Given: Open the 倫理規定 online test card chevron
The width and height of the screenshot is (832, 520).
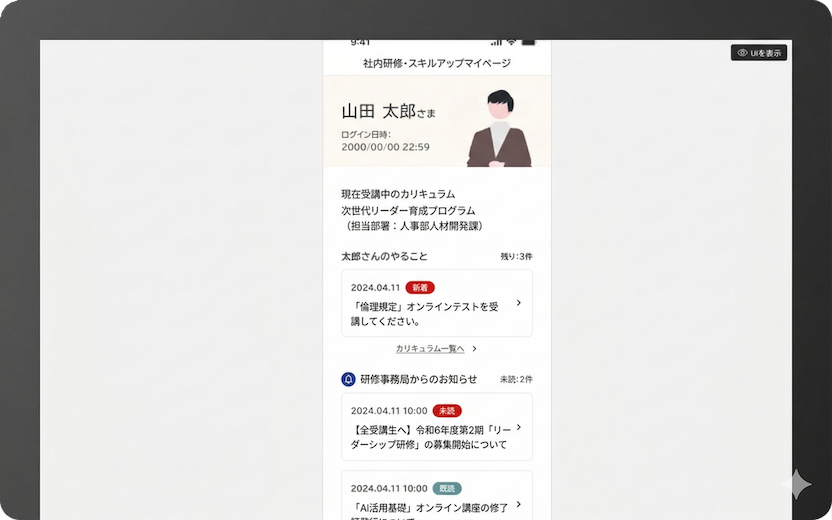Looking at the screenshot, I should (518, 303).
